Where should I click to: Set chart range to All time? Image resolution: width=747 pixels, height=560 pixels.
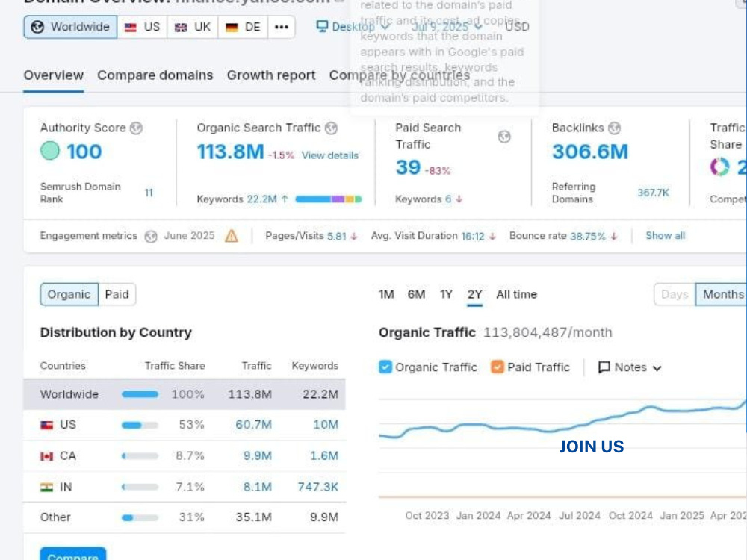[x=516, y=295]
